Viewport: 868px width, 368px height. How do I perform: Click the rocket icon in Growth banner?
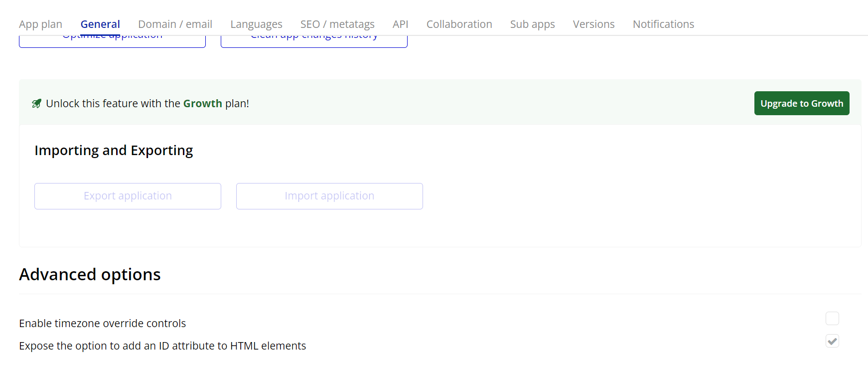[36, 104]
